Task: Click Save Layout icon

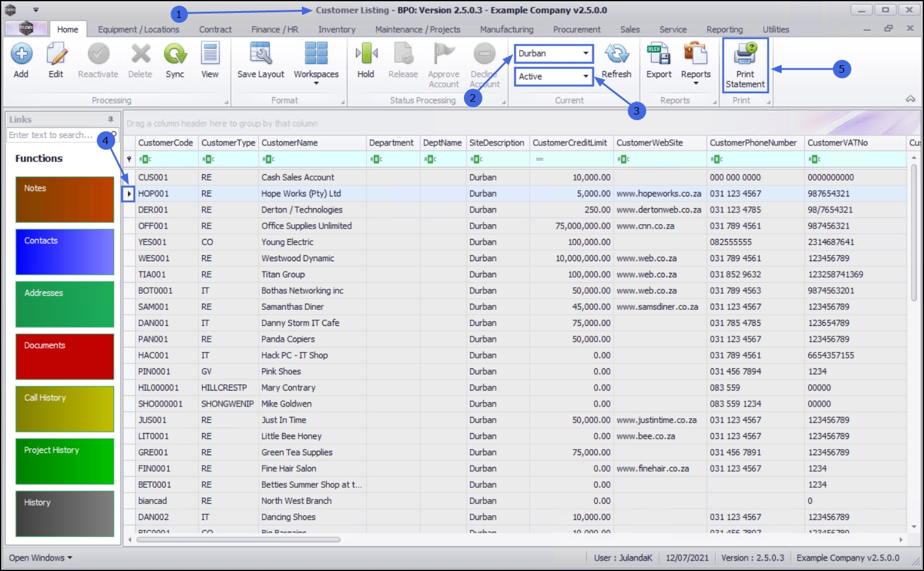Action: point(261,60)
